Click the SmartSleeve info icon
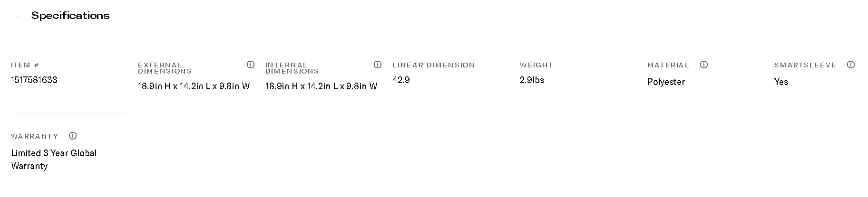The height and width of the screenshot is (197, 868). click(x=851, y=65)
